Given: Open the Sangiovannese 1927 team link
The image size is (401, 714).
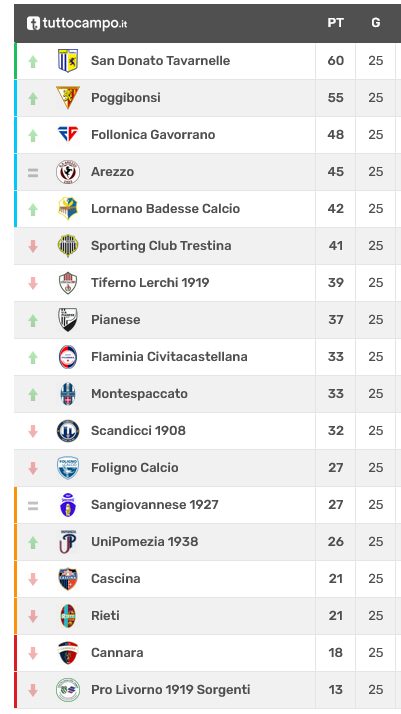Looking at the screenshot, I should tap(155, 505).
